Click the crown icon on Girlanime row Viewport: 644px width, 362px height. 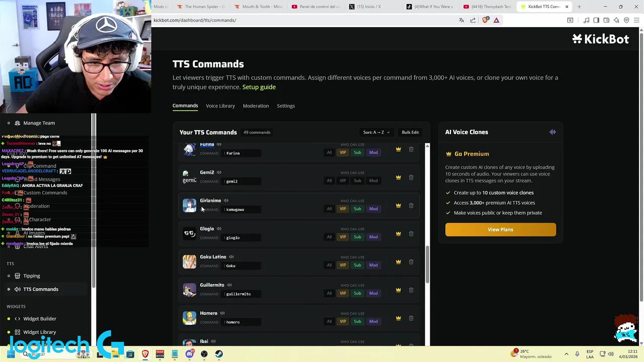[x=398, y=206]
